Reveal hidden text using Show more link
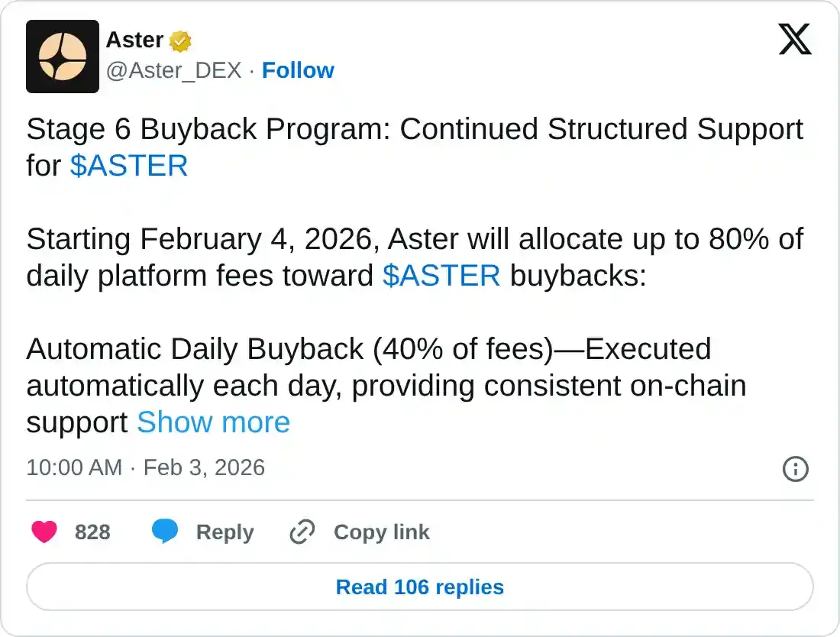This screenshot has height=637, width=840. [213, 422]
